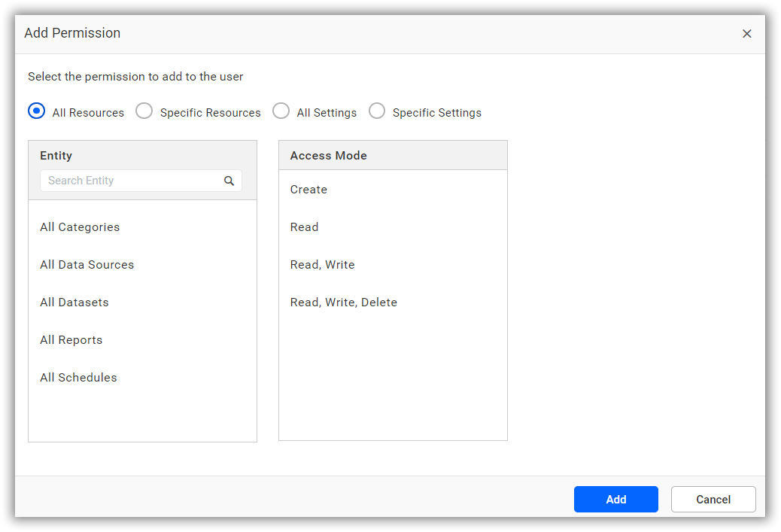The height and width of the screenshot is (532, 781).
Task: Select Read access mode
Action: 304,226
